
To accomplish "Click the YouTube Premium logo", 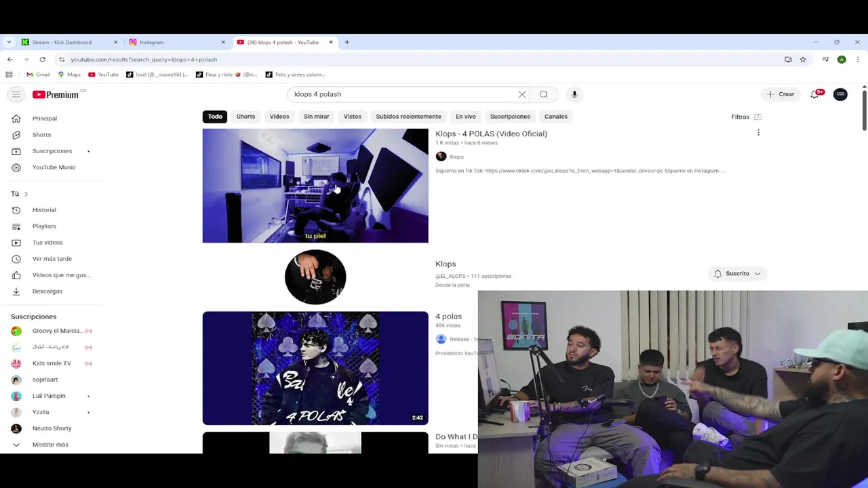I will pyautogui.click(x=56, y=95).
